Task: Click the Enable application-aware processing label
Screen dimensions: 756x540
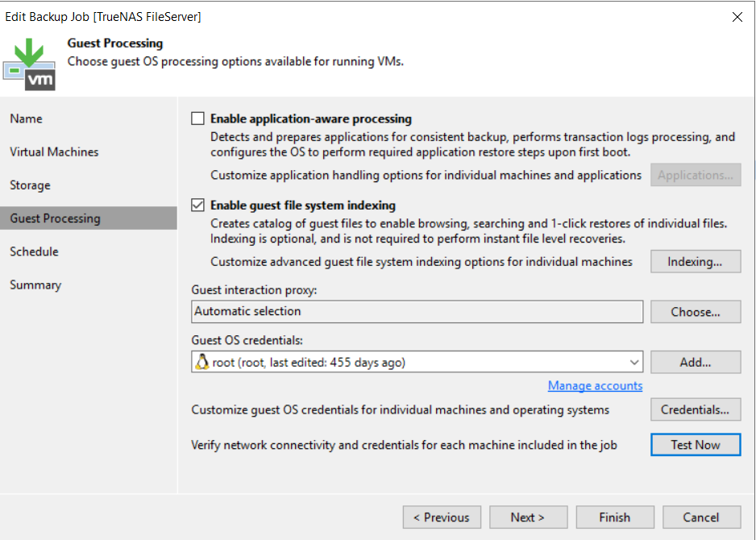Action: click(311, 118)
